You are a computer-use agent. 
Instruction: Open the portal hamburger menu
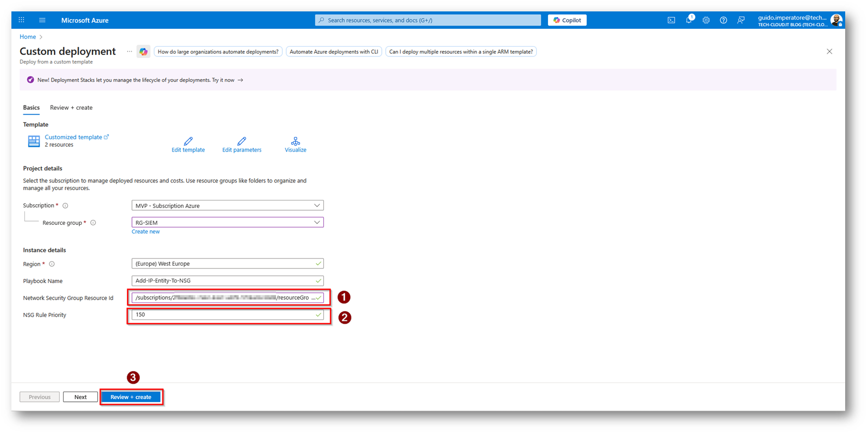click(42, 20)
